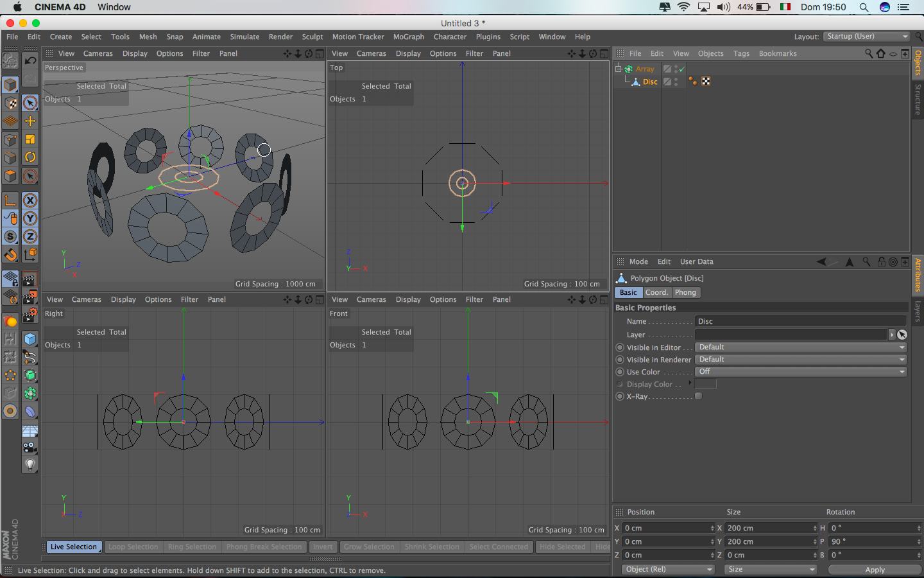
Task: Click the Shrink Selection button
Action: [432, 547]
